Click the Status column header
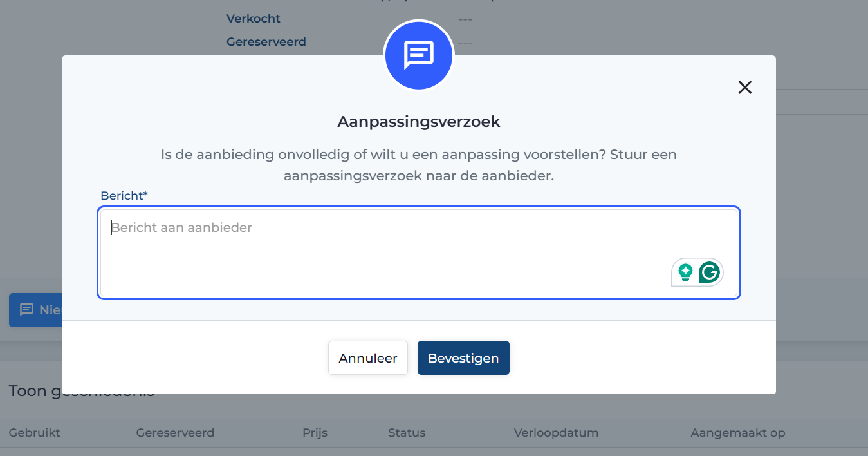This screenshot has height=456, width=868. [406, 433]
